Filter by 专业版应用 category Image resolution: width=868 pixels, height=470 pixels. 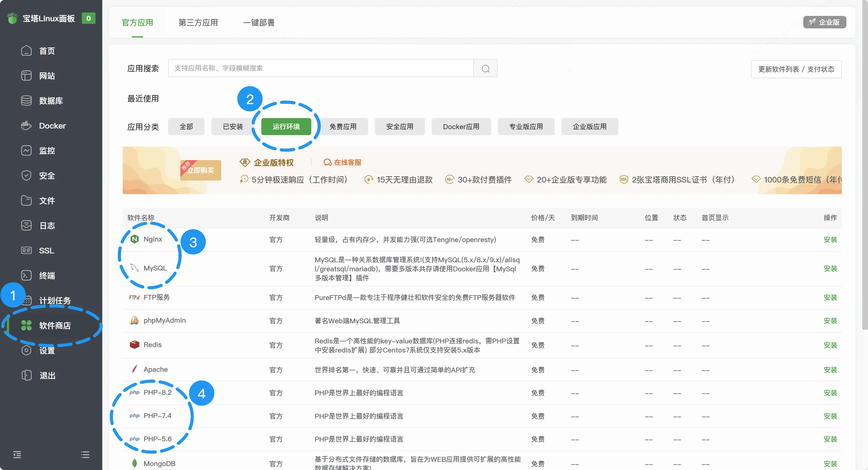pos(526,127)
